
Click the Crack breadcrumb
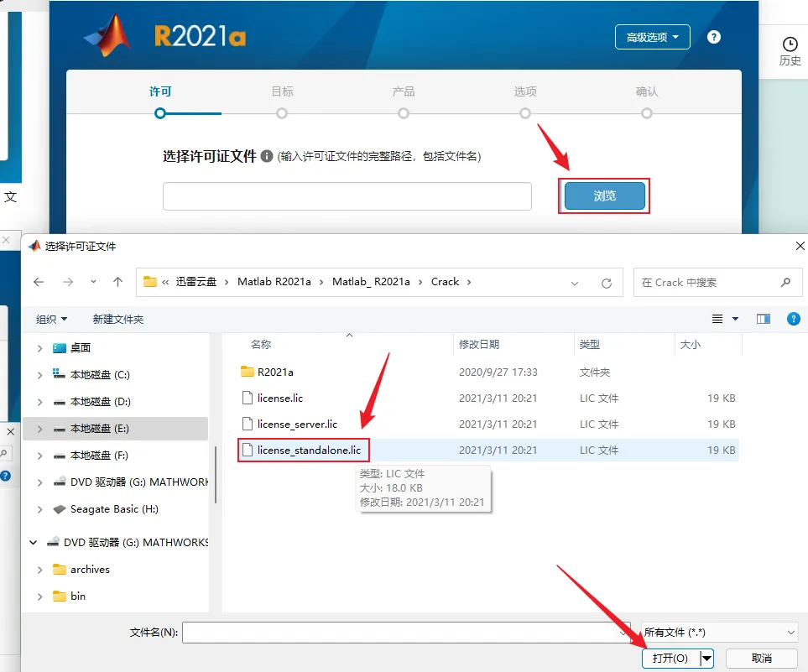446,282
